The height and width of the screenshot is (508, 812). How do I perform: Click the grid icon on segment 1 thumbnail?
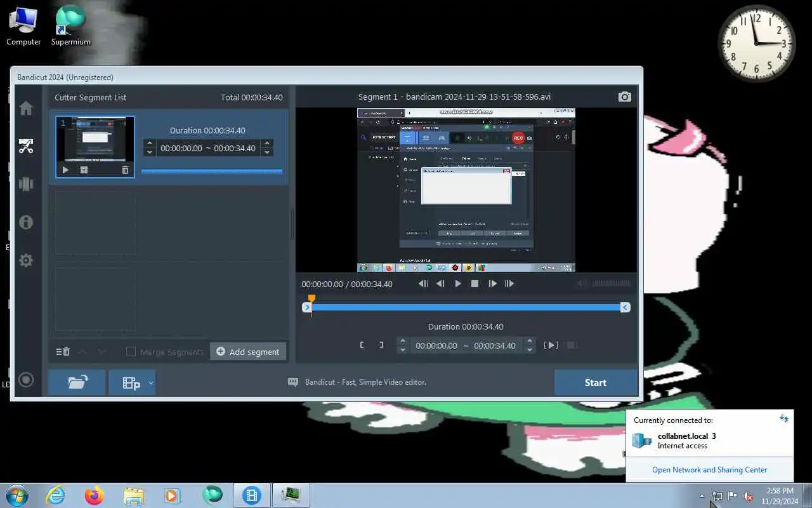coord(84,170)
